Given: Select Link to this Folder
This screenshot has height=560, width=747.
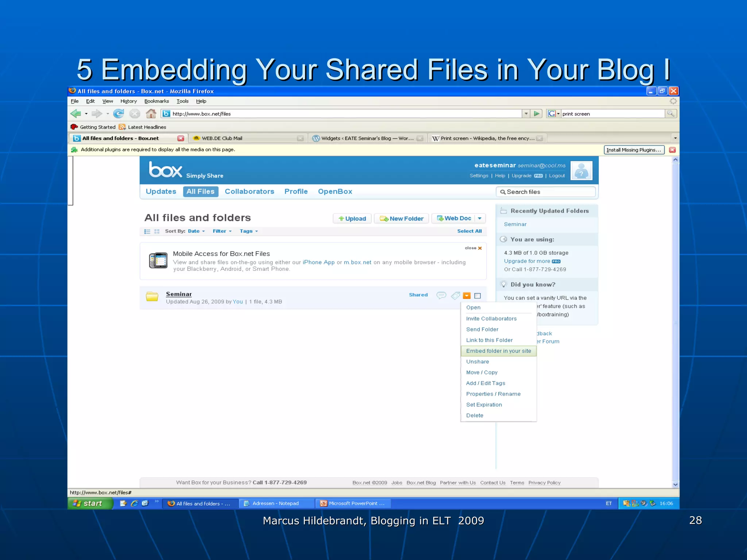Looking at the screenshot, I should pos(489,340).
